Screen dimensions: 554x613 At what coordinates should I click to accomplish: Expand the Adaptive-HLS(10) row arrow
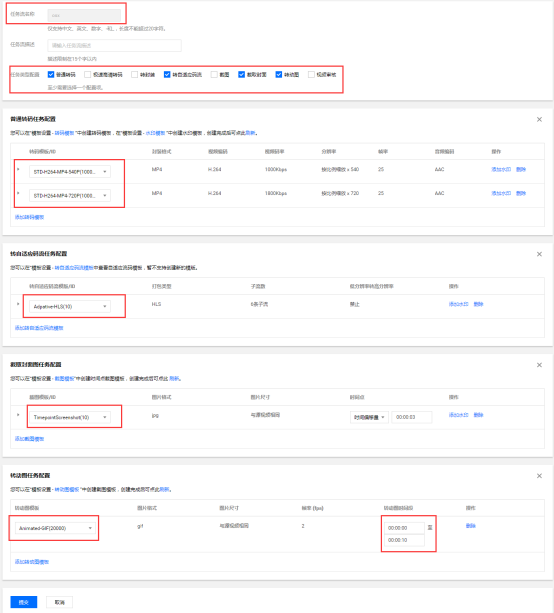click(x=18, y=304)
